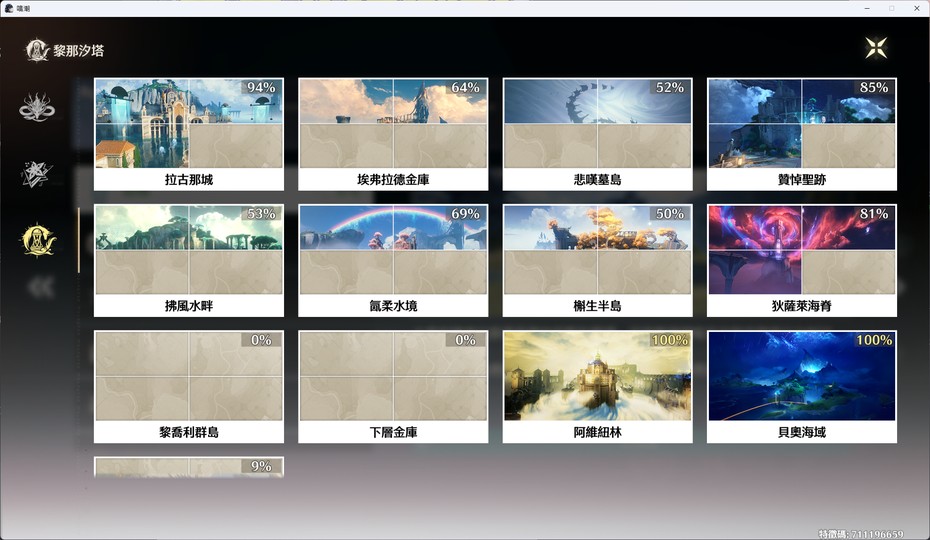Select the second star-shaped region emblem
930x540 pixels.
(37, 174)
